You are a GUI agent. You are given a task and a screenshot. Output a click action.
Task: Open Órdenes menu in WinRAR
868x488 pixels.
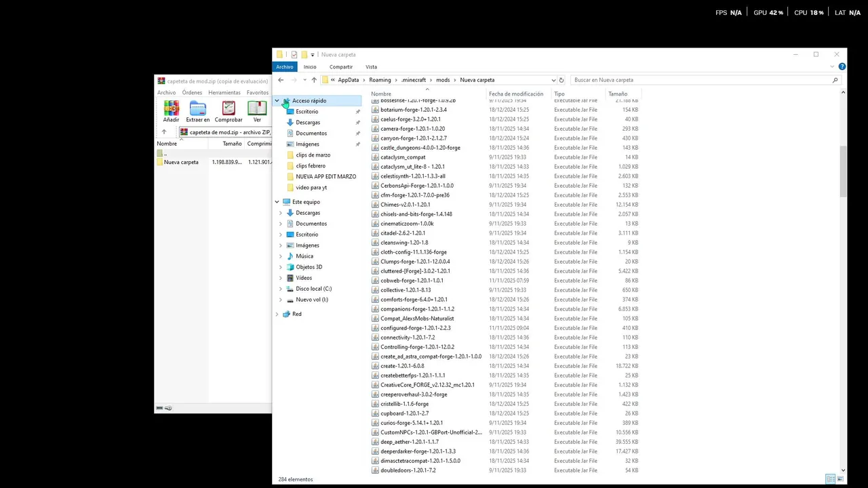coord(192,93)
